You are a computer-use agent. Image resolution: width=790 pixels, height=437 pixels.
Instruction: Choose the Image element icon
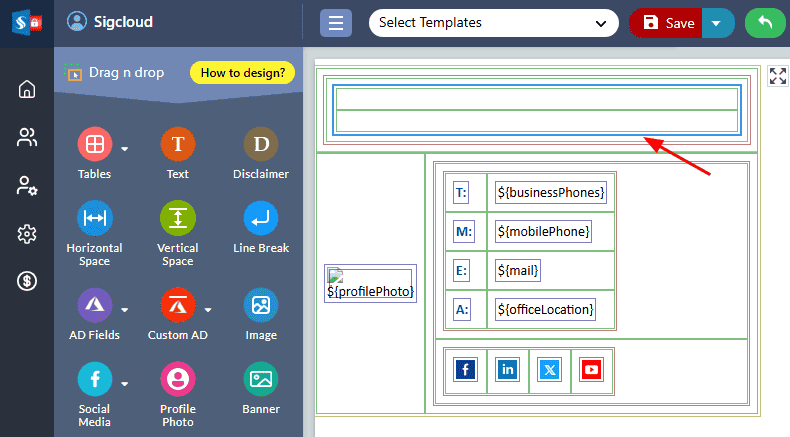(x=260, y=305)
